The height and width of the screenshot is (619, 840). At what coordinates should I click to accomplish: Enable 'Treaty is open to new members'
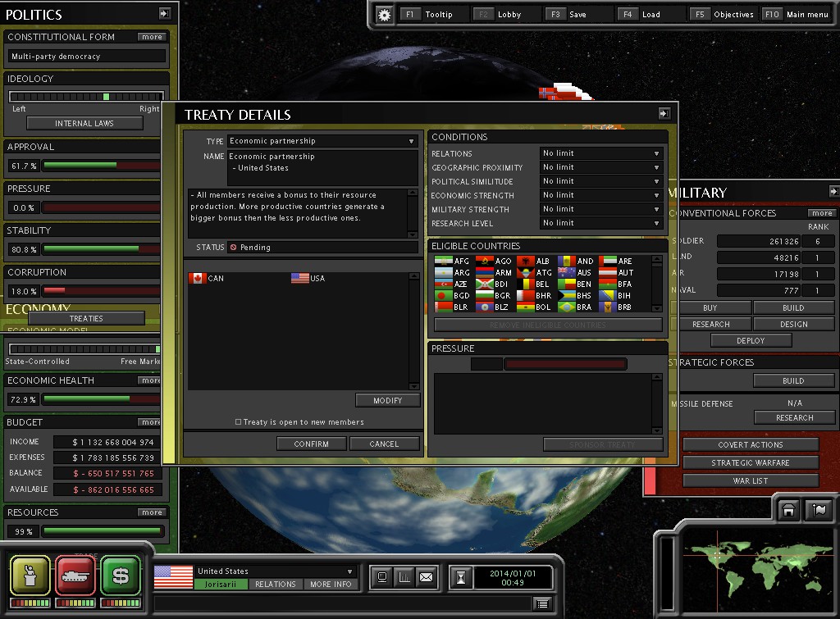239,422
